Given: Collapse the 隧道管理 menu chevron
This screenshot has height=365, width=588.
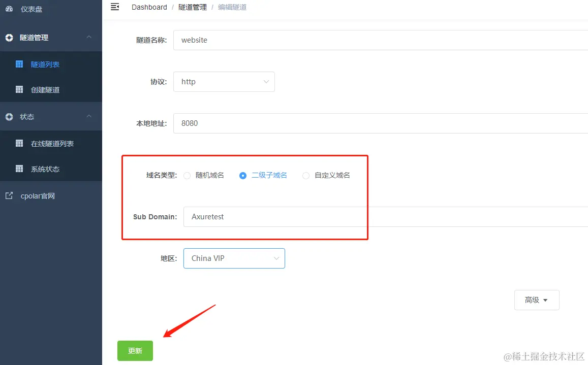Looking at the screenshot, I should point(89,37).
